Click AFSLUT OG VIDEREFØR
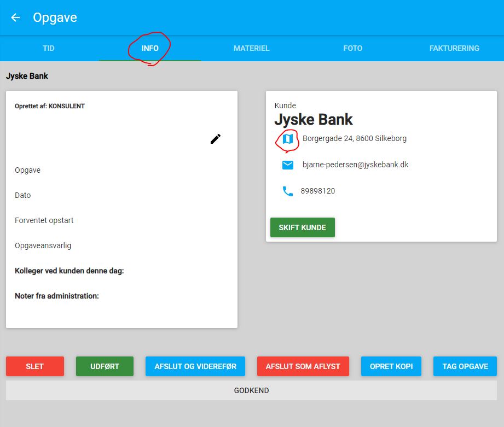The width and height of the screenshot is (504, 427). pyautogui.click(x=195, y=366)
